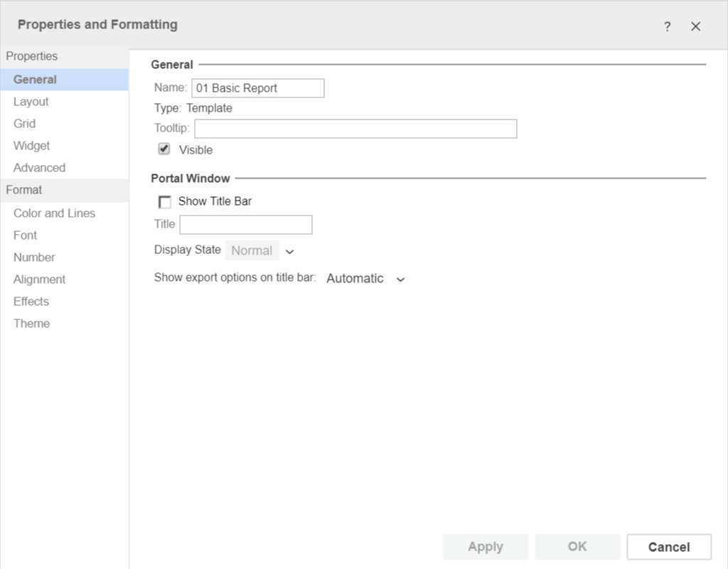Open the Font formatting section
The height and width of the screenshot is (569, 728).
tap(25, 235)
